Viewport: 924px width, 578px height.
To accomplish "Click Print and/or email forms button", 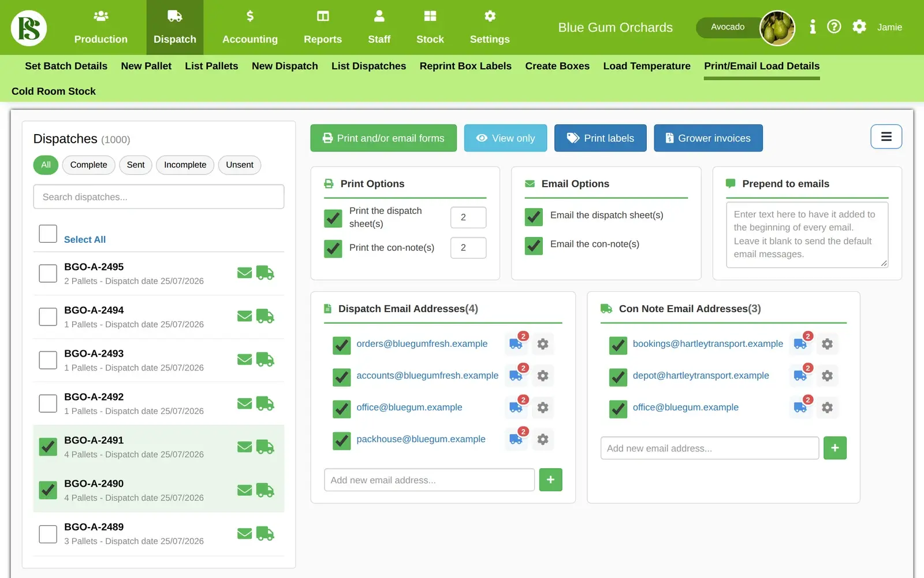I will coord(383,138).
